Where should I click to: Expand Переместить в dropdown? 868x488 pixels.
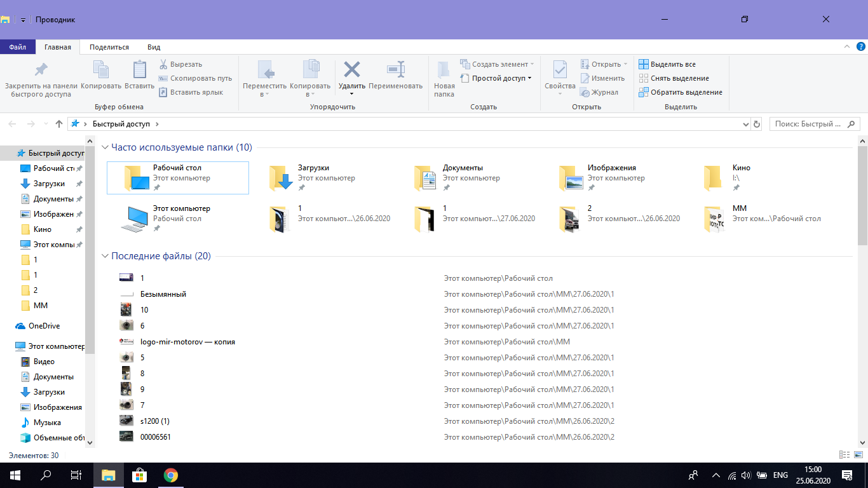[x=264, y=90]
